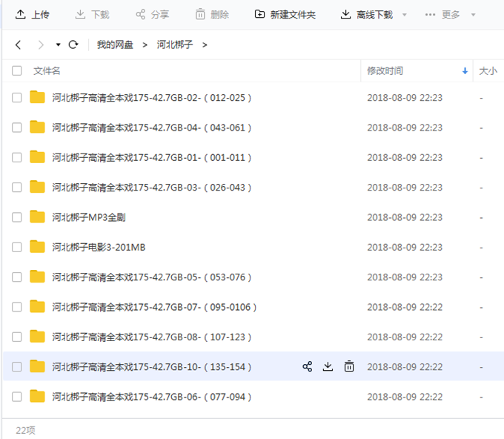Check the box for folder 05- (053-076)
The height and width of the screenshot is (439, 504).
pos(17,277)
